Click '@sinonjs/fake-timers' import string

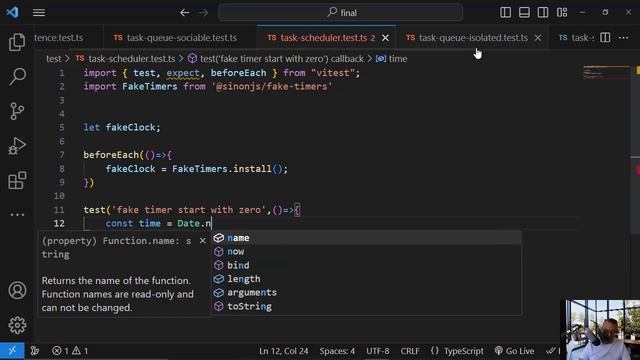273,87
